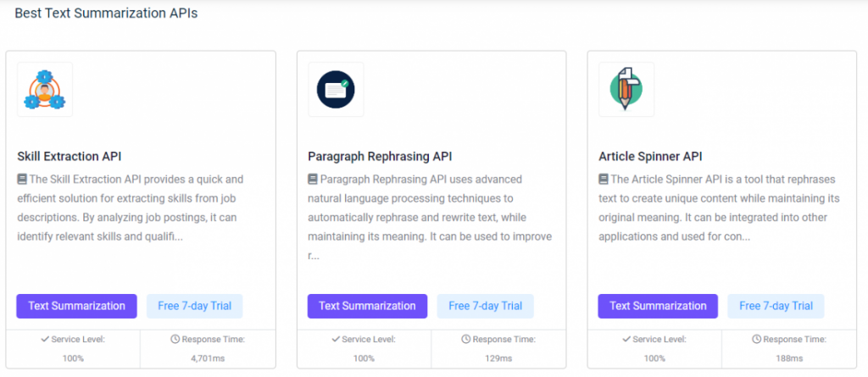The image size is (868, 377).
Task: Start Free 7-day Trial for Paragraph Rephrasing API
Action: pyautogui.click(x=486, y=306)
